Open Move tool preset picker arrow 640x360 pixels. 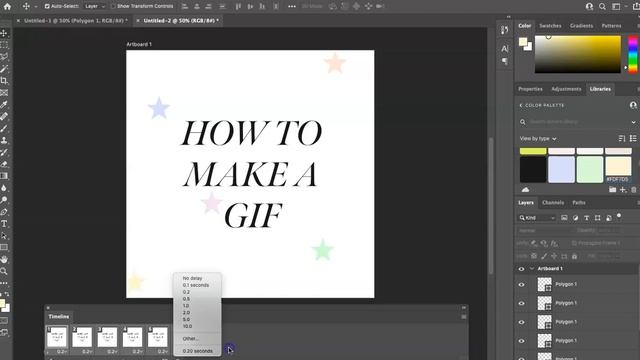point(36,7)
